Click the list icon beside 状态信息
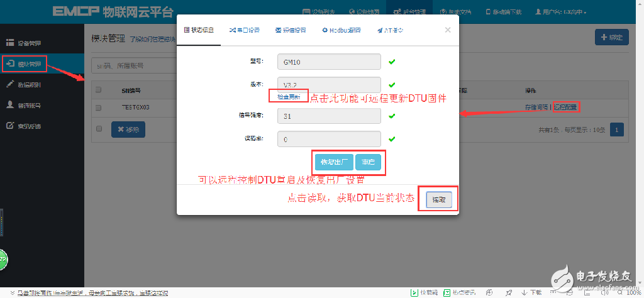Viewport: 644px width, 298px height. point(187,30)
